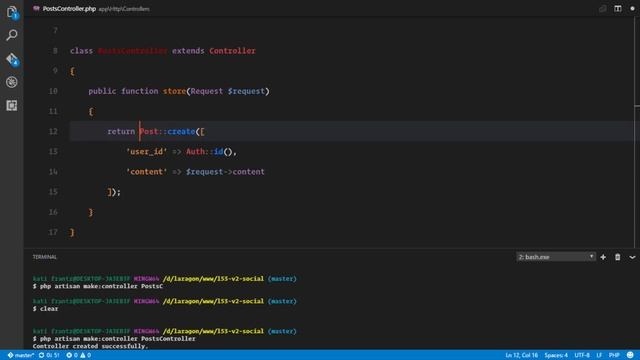640x360 pixels.
Task: Click line number 12 in the gutter
Action: [53, 131]
